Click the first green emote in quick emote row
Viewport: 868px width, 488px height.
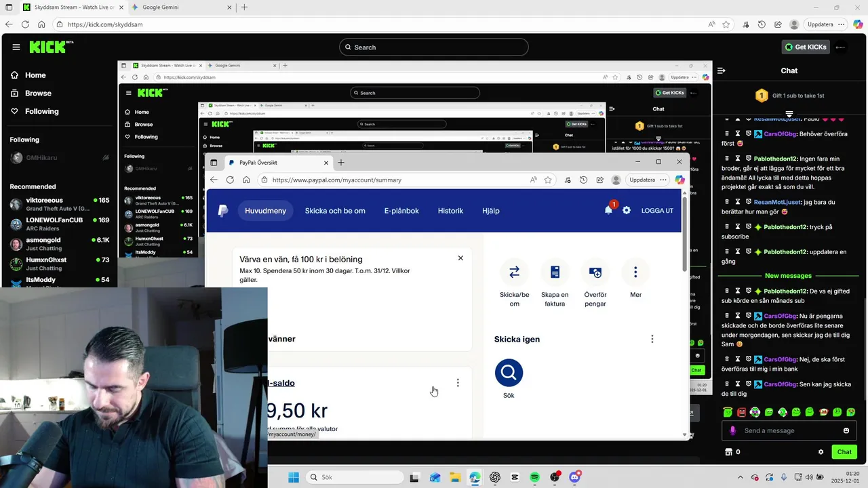728,412
